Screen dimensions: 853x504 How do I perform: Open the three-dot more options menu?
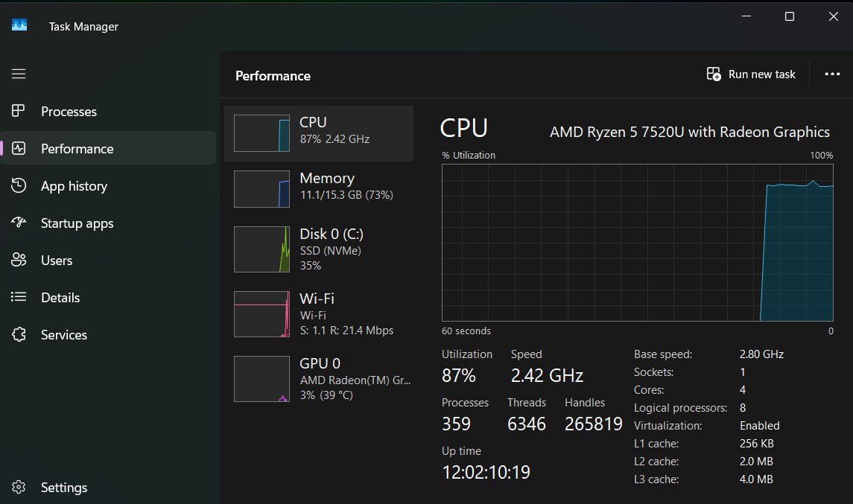[832, 74]
